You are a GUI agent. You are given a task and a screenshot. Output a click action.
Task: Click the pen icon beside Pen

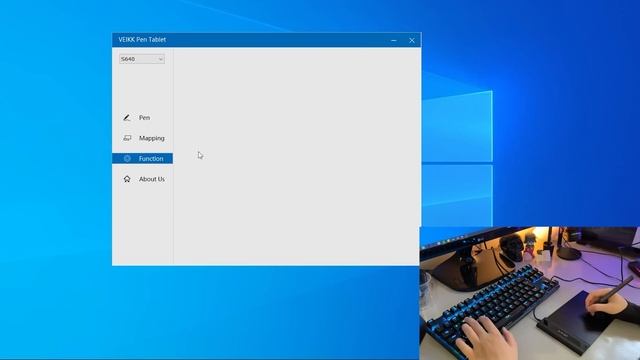coord(127,118)
